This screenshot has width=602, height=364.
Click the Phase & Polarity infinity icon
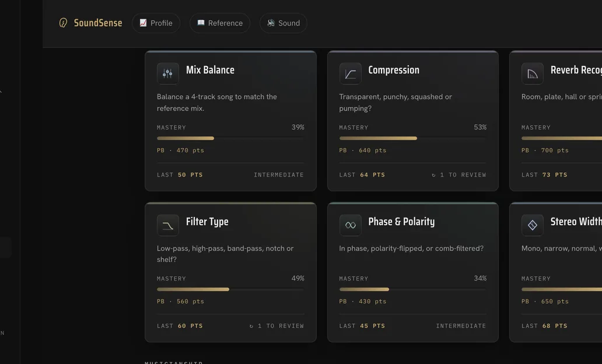[x=350, y=225]
